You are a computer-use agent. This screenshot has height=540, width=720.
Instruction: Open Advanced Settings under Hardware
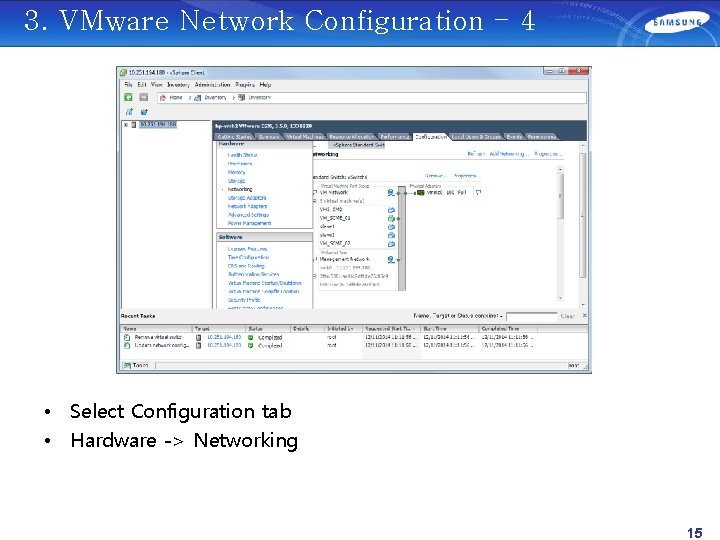tap(248, 215)
